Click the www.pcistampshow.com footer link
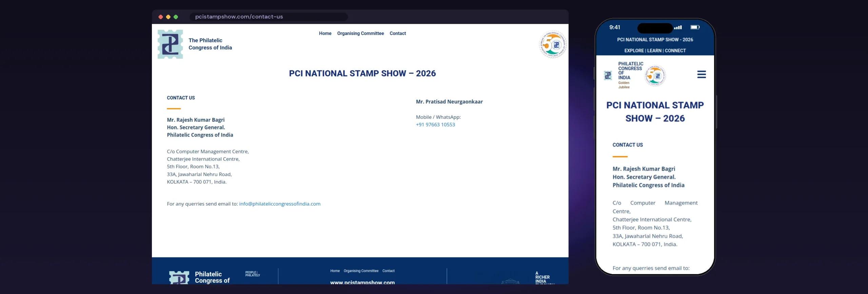Screen dimensions: 868x294 coord(362,282)
